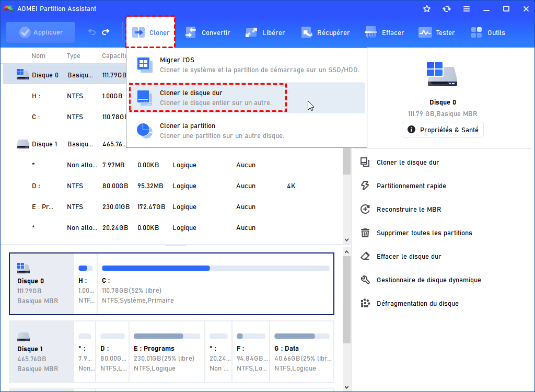The height and width of the screenshot is (392, 535).
Task: Click the Appliquer button
Action: click(41, 32)
